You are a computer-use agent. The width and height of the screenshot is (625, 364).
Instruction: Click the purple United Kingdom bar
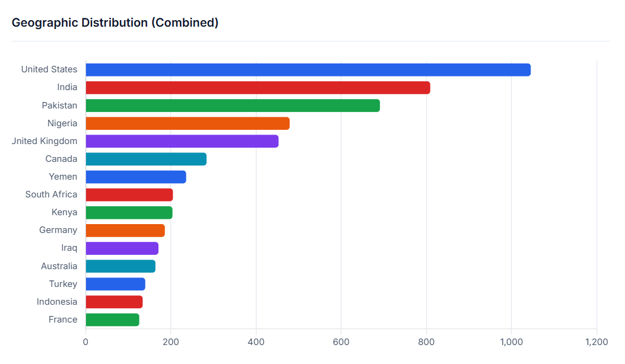pos(182,141)
